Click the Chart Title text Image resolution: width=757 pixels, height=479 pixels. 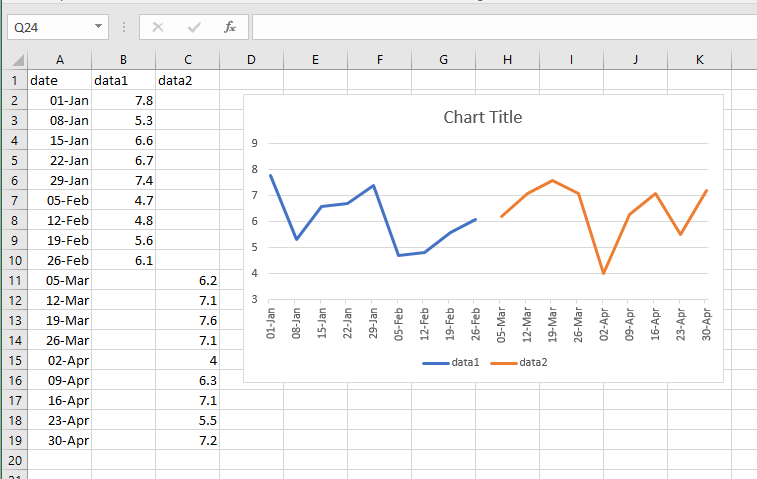coord(483,117)
